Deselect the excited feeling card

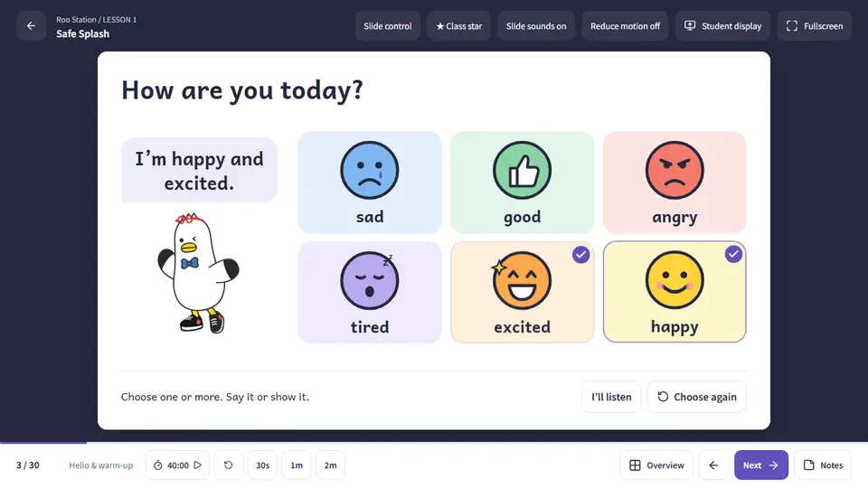click(x=522, y=292)
